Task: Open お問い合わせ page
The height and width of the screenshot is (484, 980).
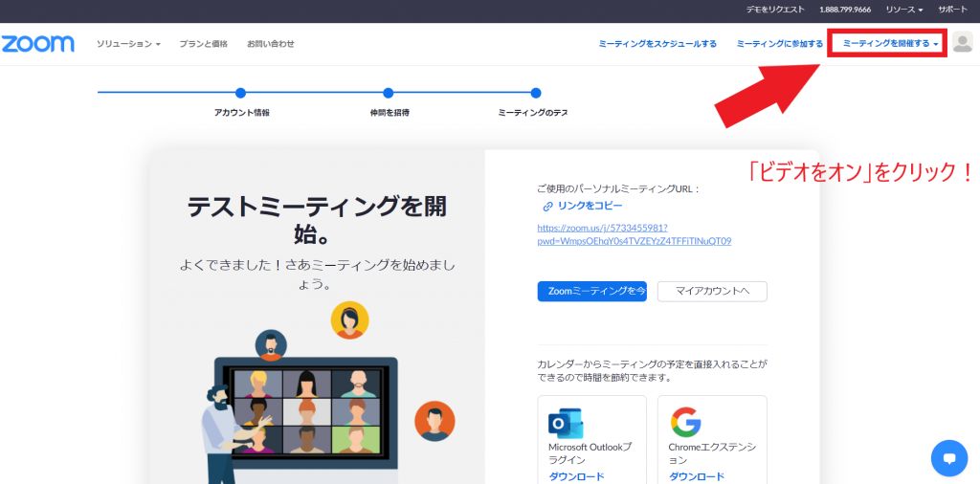Action: tap(270, 44)
